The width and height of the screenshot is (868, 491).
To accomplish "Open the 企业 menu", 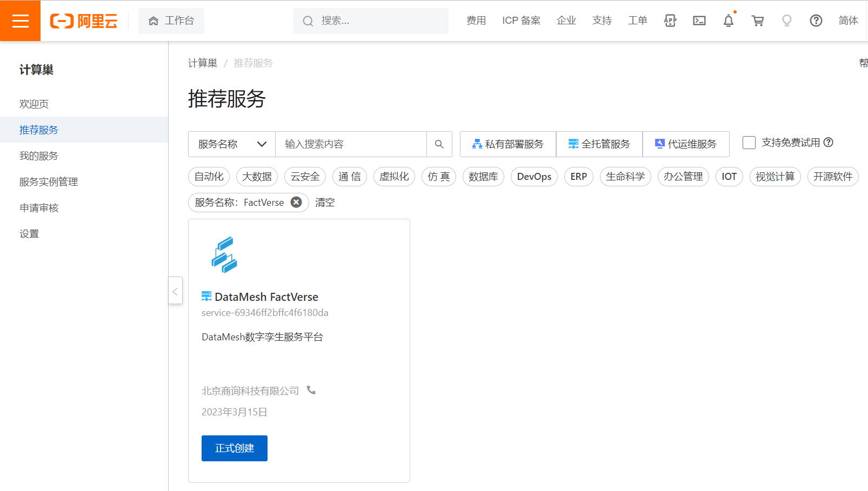I will pos(566,21).
